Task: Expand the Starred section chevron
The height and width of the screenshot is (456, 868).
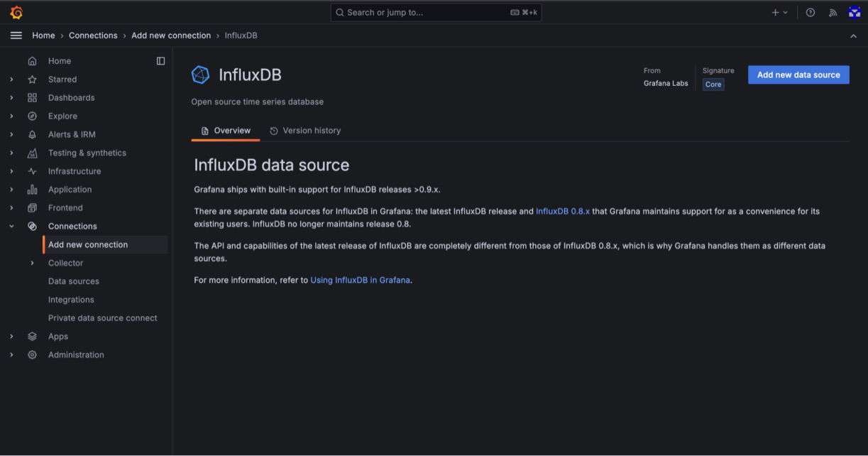Action: [11, 80]
